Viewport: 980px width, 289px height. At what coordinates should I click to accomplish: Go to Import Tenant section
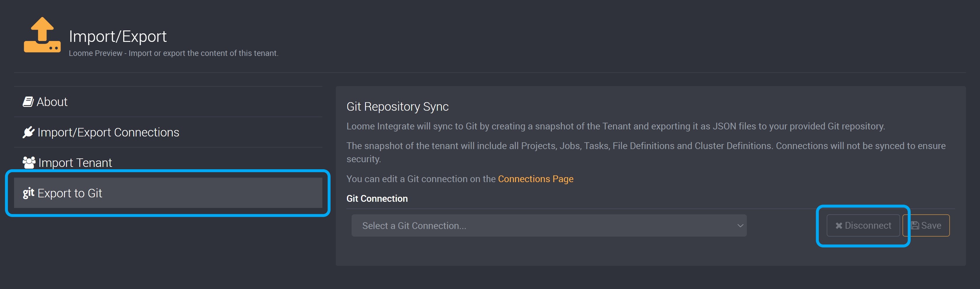click(x=168, y=163)
